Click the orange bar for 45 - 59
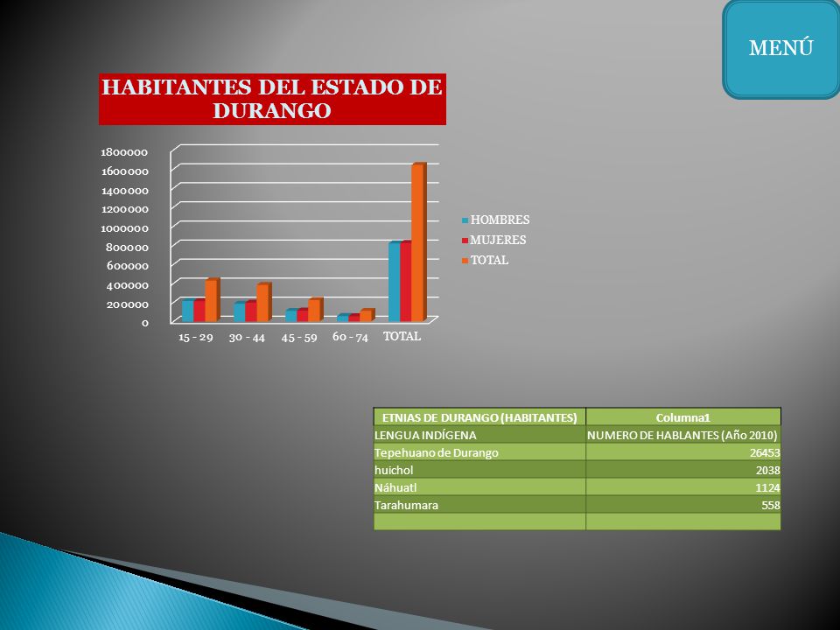 coord(315,310)
